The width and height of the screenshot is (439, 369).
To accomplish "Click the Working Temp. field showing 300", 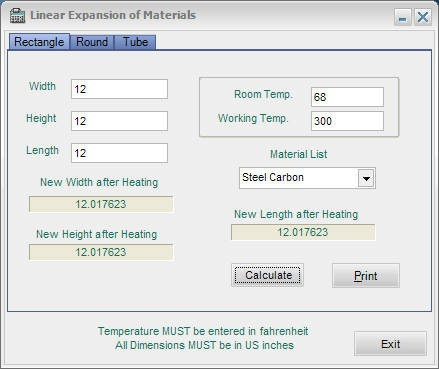I will coord(347,121).
